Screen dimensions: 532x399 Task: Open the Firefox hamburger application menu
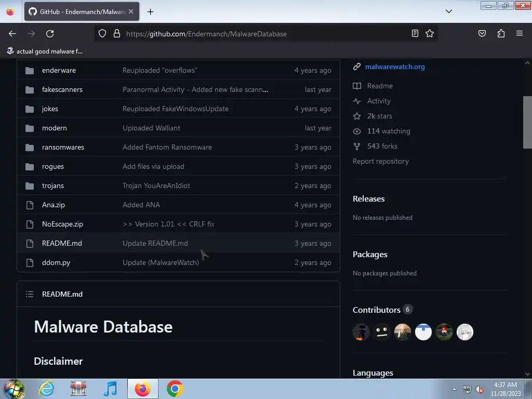[x=519, y=33]
